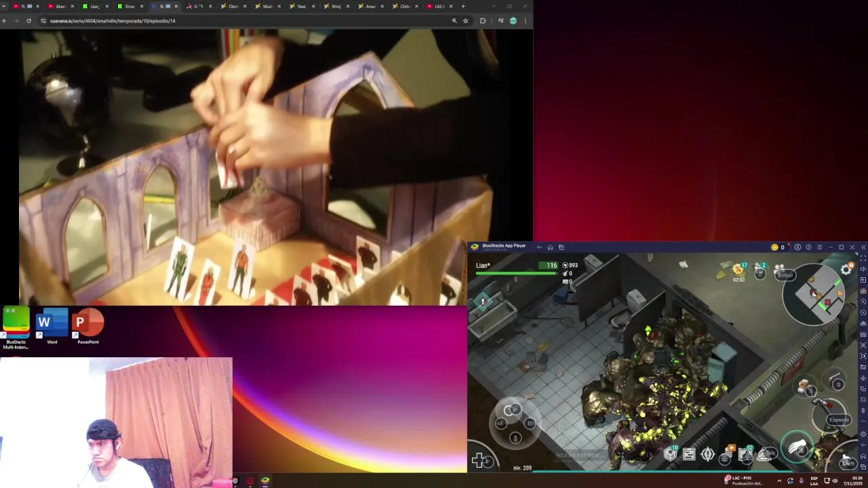
Task: Open the game settings gear icon
Action: [846, 269]
